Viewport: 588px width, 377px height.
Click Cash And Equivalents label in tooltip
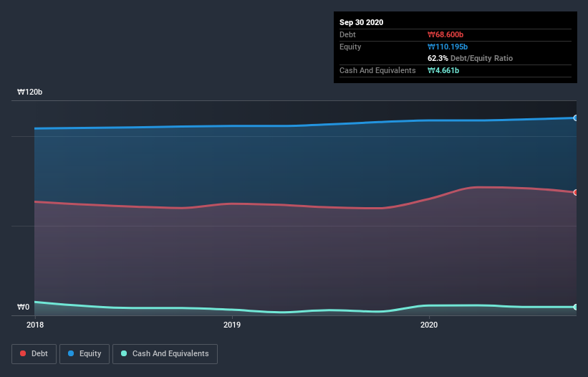click(377, 70)
